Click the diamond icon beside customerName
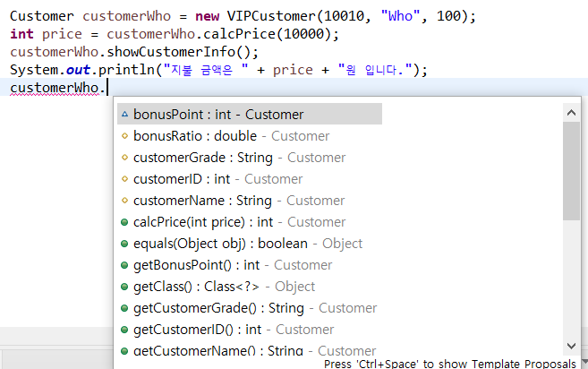Screen dimensions: 588x369 (x=125, y=201)
